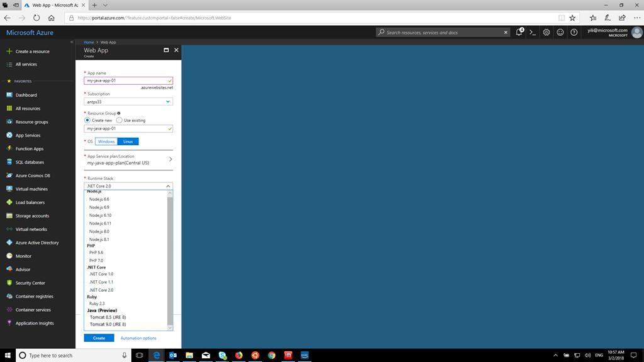The height and width of the screenshot is (362, 644).
Task: Click the feedback smiley icon
Action: (560, 33)
